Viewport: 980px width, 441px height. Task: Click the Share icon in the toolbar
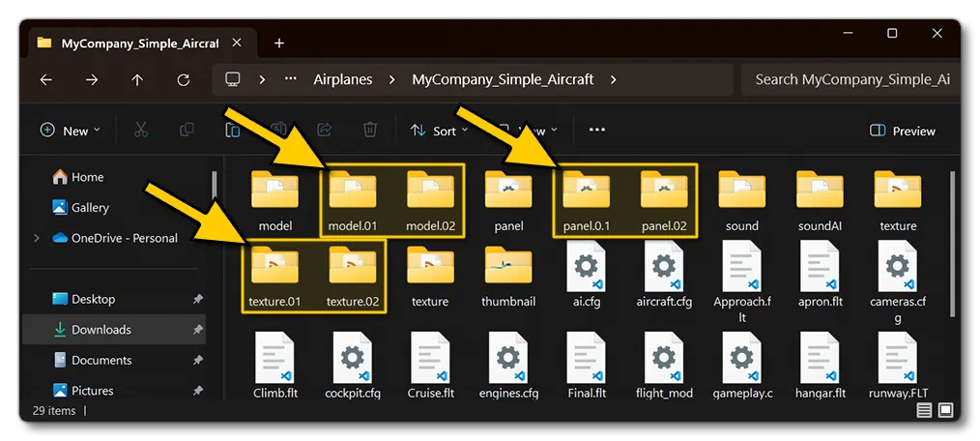tap(325, 131)
